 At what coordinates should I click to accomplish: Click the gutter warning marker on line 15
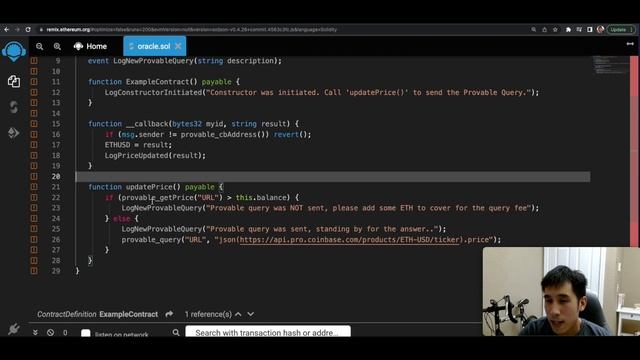tap(34, 124)
